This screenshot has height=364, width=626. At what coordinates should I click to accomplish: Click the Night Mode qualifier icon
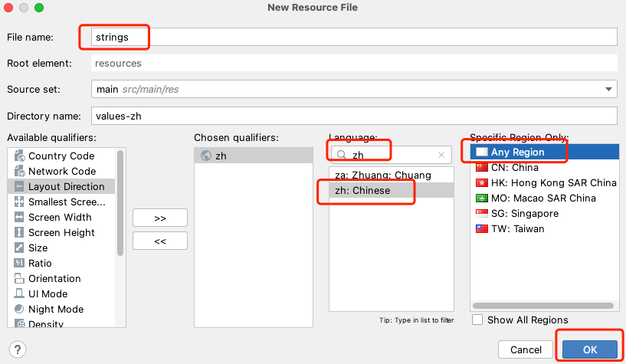(19, 310)
